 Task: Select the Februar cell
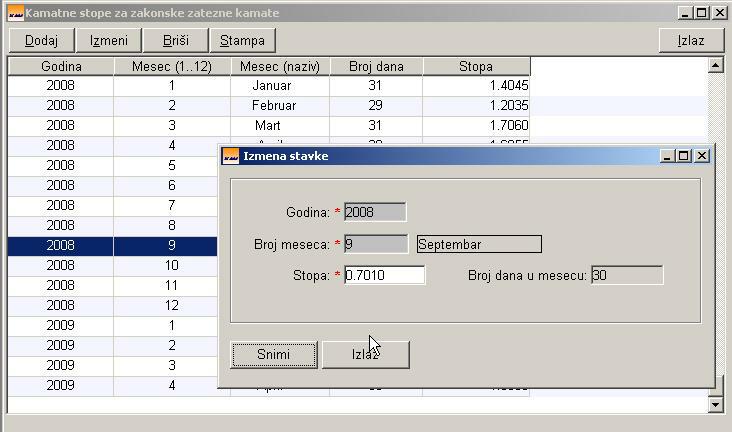[x=280, y=106]
